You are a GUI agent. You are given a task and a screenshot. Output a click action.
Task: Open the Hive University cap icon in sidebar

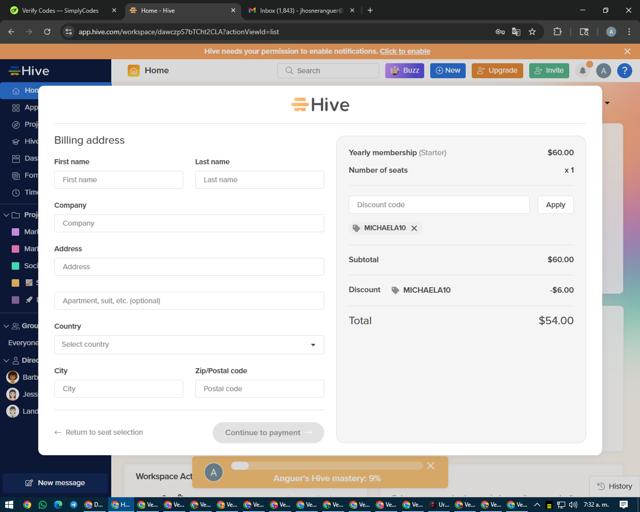(16, 142)
